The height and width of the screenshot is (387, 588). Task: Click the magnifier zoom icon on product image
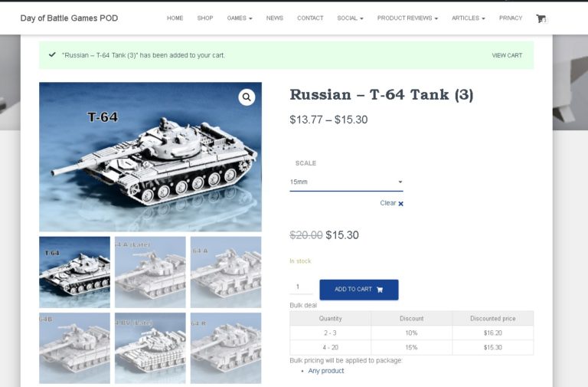tap(247, 97)
